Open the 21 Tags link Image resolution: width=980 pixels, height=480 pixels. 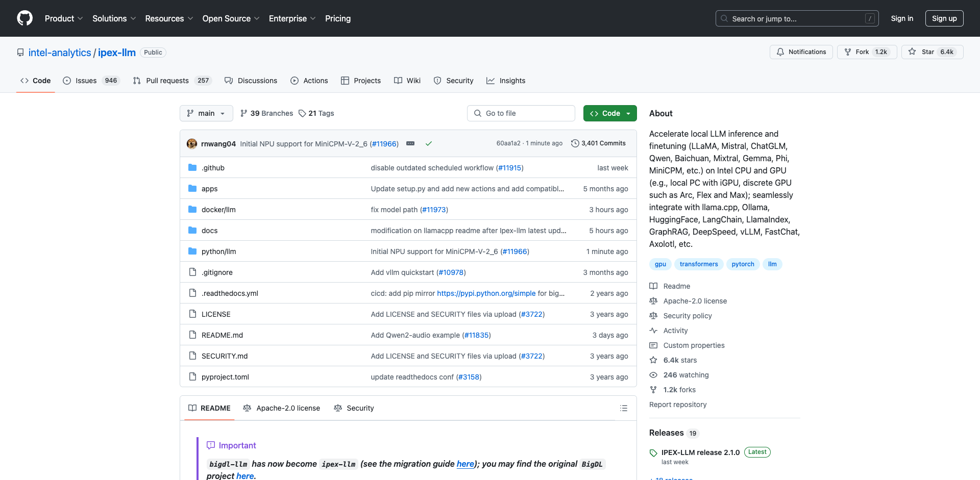pyautogui.click(x=316, y=113)
